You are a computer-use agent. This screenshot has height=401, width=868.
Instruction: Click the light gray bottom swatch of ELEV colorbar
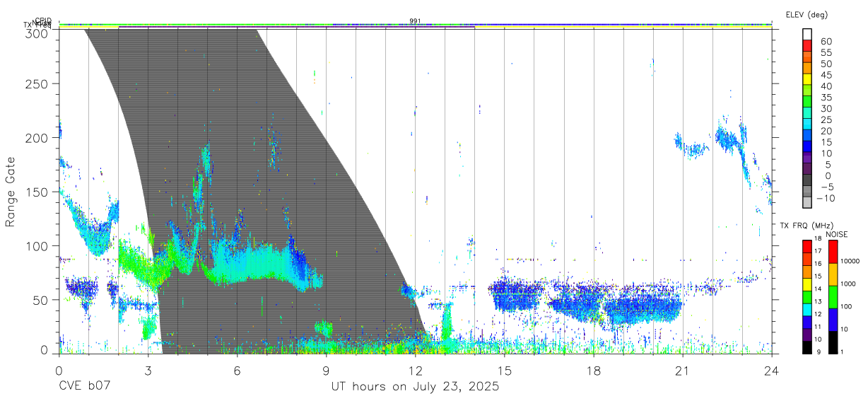click(x=807, y=204)
